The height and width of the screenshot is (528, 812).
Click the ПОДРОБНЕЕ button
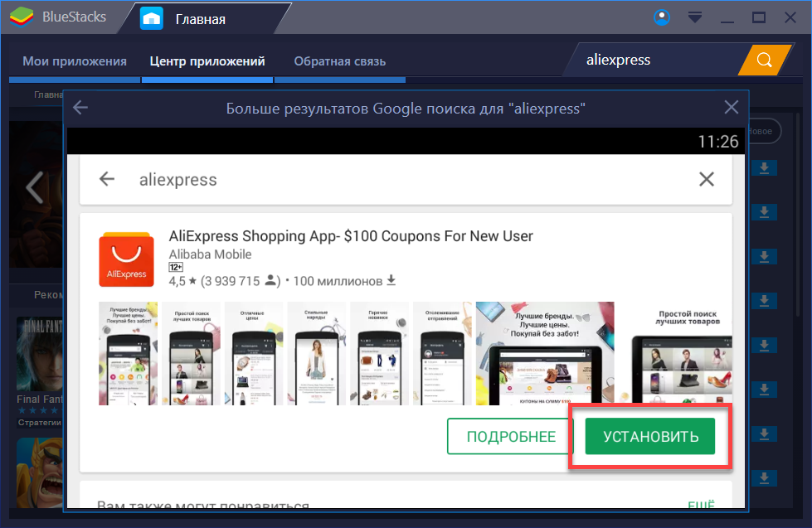click(x=511, y=436)
